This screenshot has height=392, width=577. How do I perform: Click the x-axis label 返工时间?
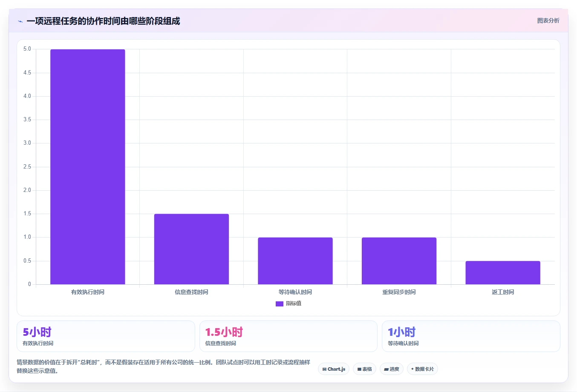click(503, 292)
